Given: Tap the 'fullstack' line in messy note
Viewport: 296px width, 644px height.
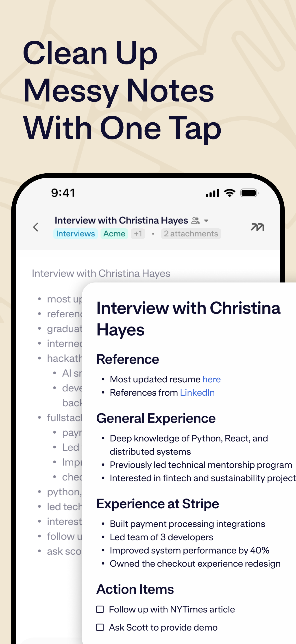Looking at the screenshot, I should tap(64, 417).
